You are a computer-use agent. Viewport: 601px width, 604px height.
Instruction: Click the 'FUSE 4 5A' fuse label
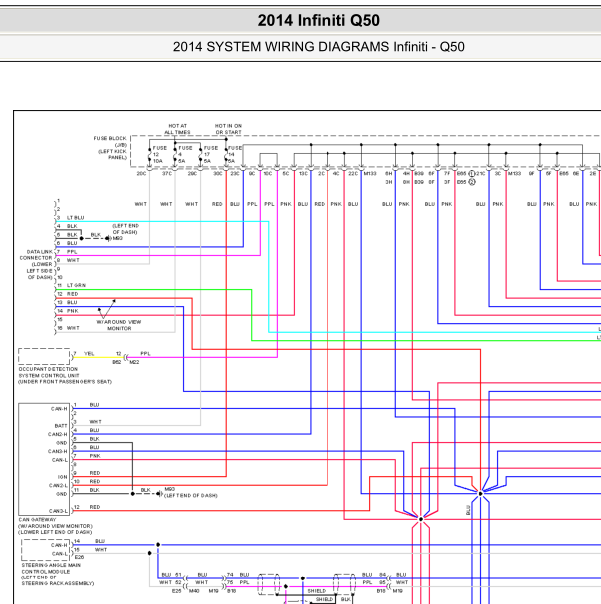click(x=185, y=154)
